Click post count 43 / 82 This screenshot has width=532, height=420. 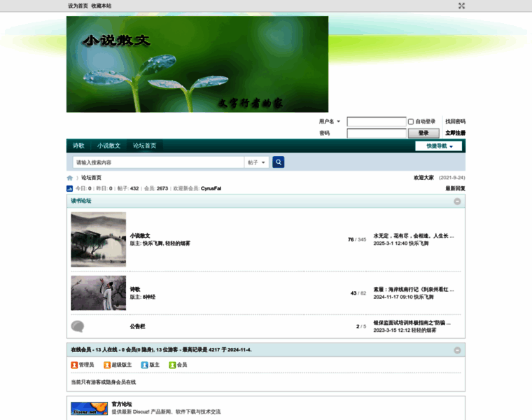point(358,293)
